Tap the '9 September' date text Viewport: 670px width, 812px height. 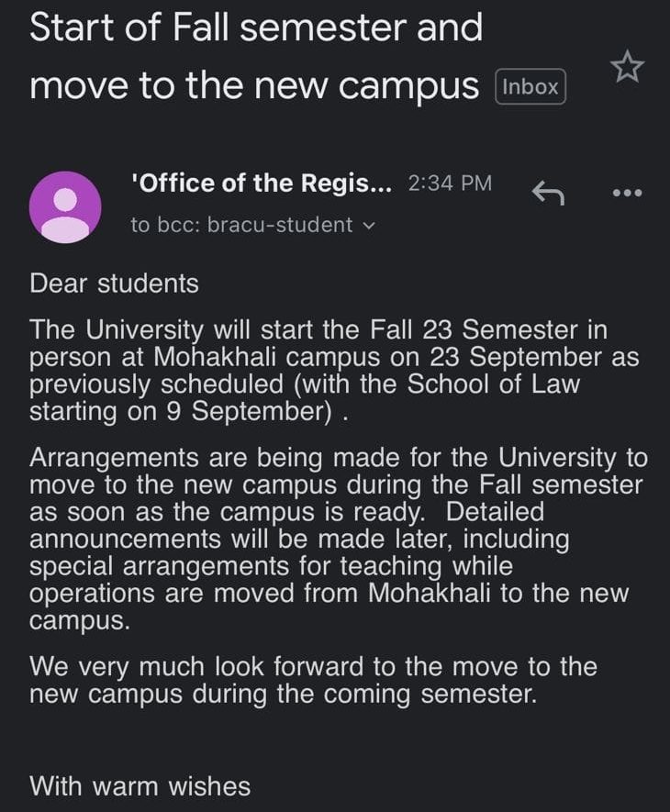tap(249, 412)
